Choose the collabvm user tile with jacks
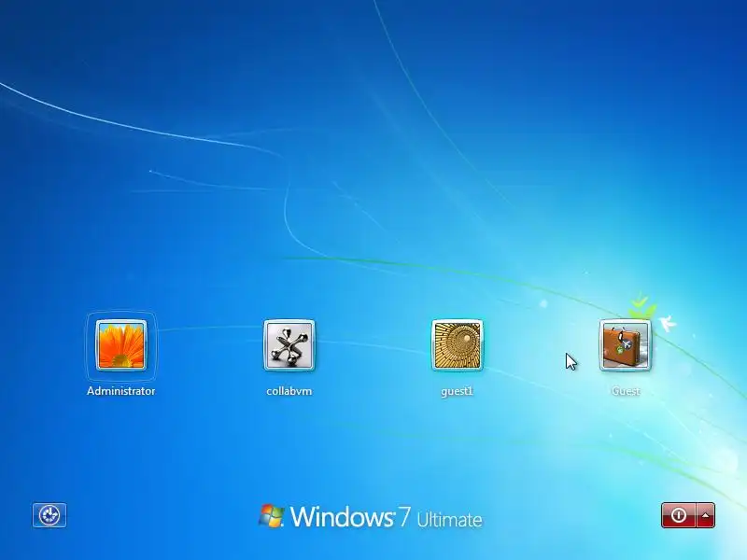Image resolution: width=747 pixels, height=560 pixels. tap(289, 345)
